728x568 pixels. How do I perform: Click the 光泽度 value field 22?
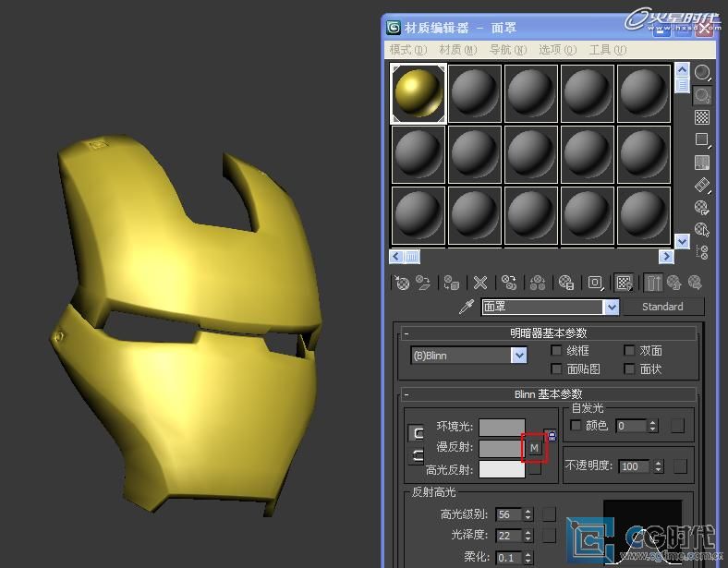click(509, 536)
